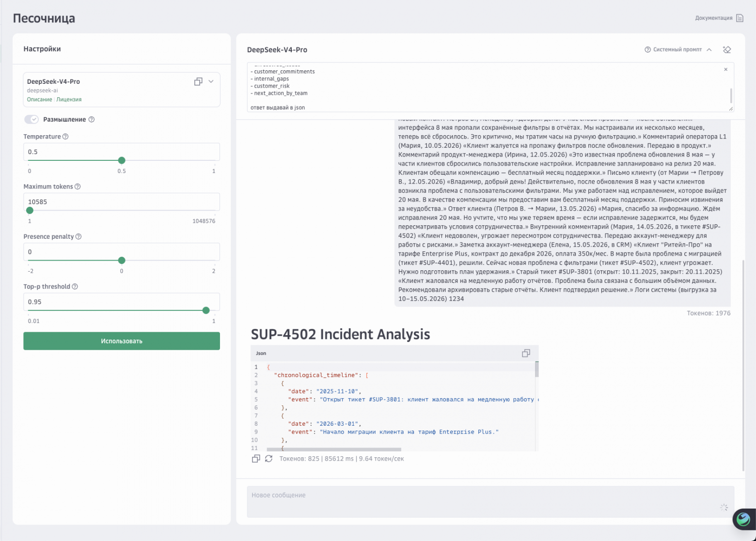Adjust the Presence penalty slider handle
756x541 pixels.
[x=122, y=260]
